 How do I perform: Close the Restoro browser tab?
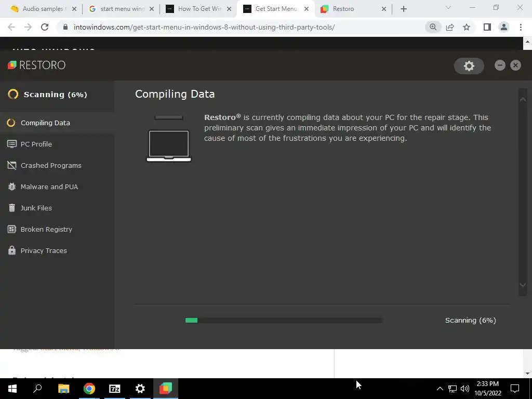[384, 9]
